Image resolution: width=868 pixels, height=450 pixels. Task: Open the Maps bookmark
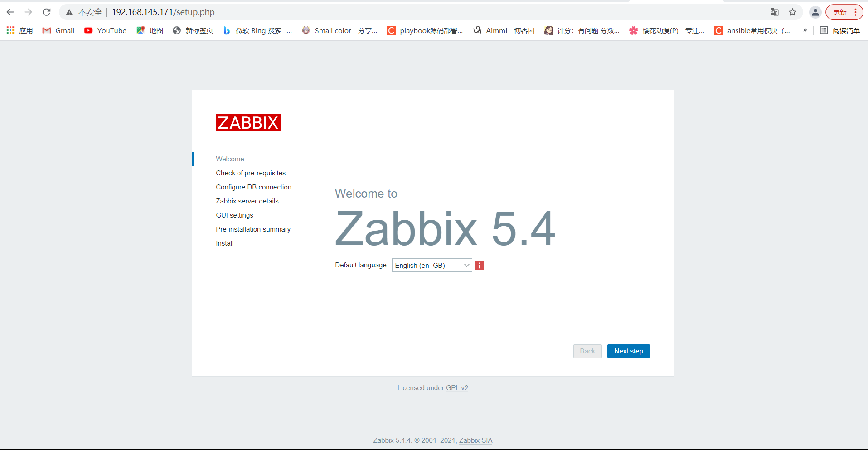click(150, 30)
